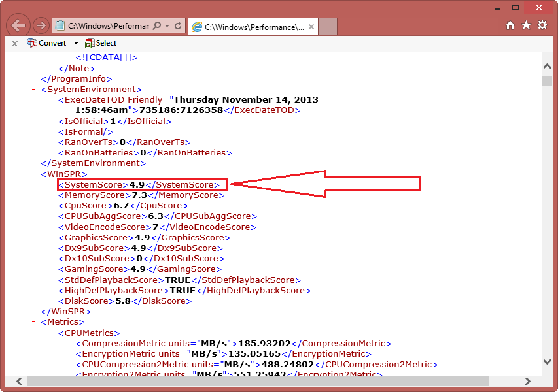Click the Convert toolbar button
The height and width of the screenshot is (392, 558).
pos(46,43)
